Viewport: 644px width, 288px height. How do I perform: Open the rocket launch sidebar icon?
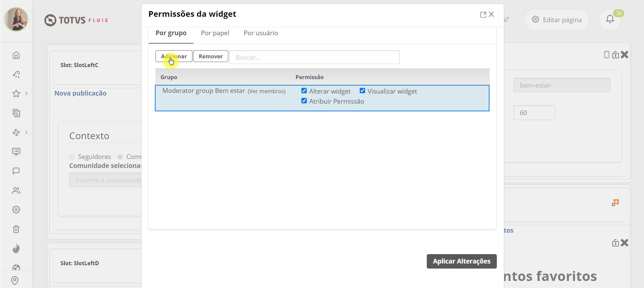point(16,74)
